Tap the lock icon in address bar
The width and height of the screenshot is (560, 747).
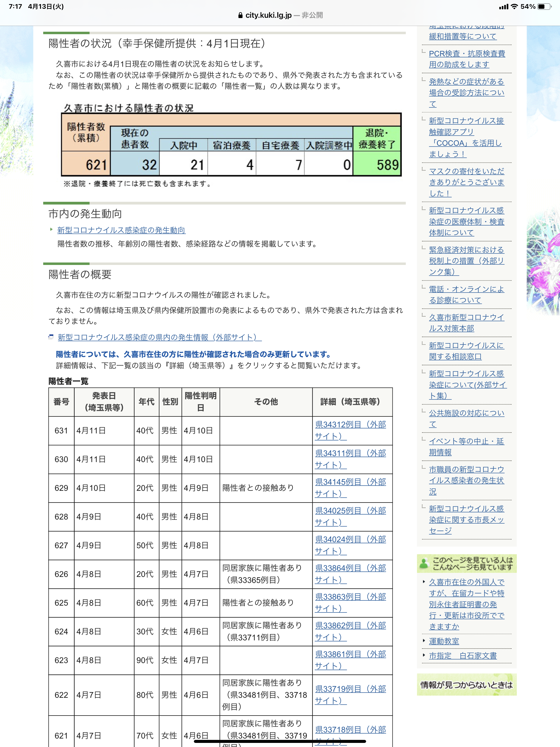[240, 15]
